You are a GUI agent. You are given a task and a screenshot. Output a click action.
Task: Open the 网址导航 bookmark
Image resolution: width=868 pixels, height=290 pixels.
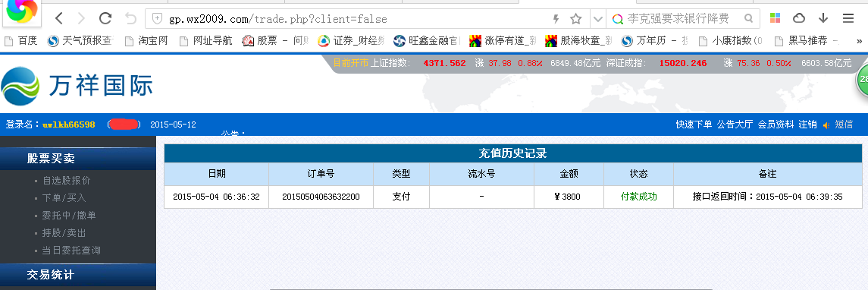tap(206, 40)
